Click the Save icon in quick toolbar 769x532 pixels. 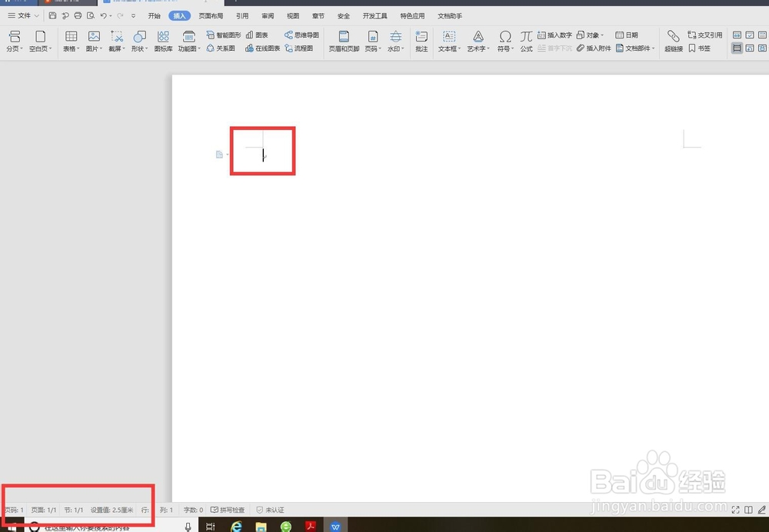click(52, 15)
